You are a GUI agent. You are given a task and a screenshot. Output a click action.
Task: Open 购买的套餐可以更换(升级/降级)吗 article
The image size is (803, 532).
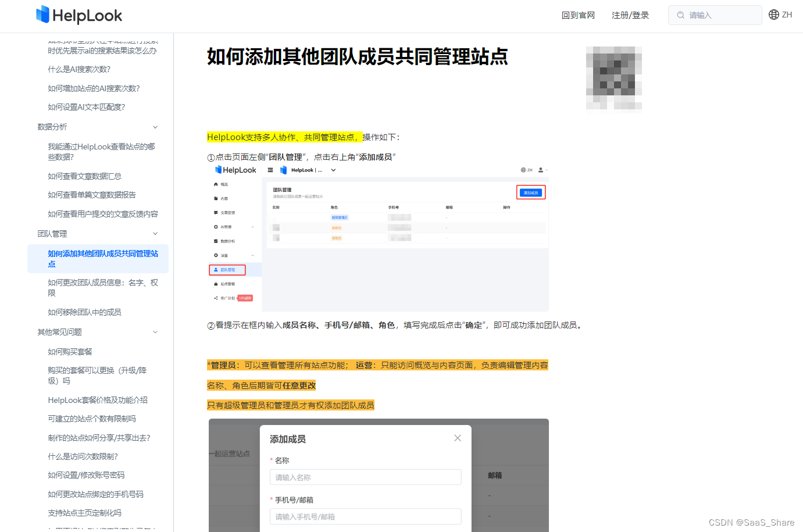coord(97,376)
